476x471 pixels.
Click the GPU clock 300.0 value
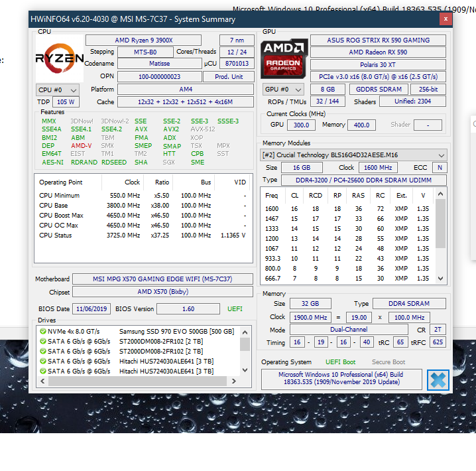[x=301, y=125]
